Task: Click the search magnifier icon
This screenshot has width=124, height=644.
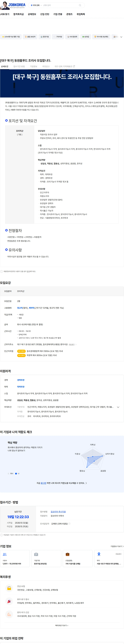Action: tap(80, 5)
